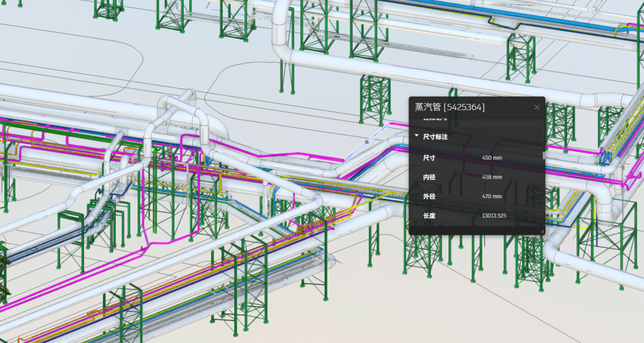Click the partially hidden row above 尺寸标注
The height and width of the screenshot is (343, 644).
click(x=435, y=119)
